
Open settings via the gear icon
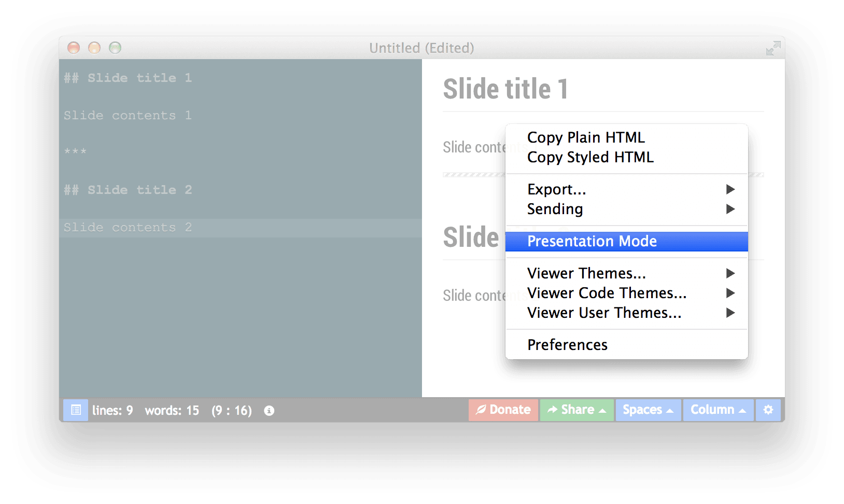[x=768, y=410]
